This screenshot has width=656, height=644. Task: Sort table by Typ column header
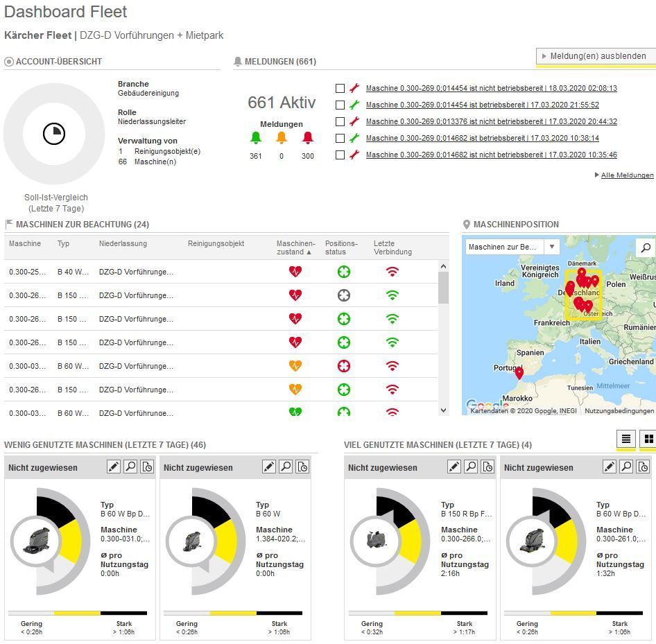coord(64,244)
